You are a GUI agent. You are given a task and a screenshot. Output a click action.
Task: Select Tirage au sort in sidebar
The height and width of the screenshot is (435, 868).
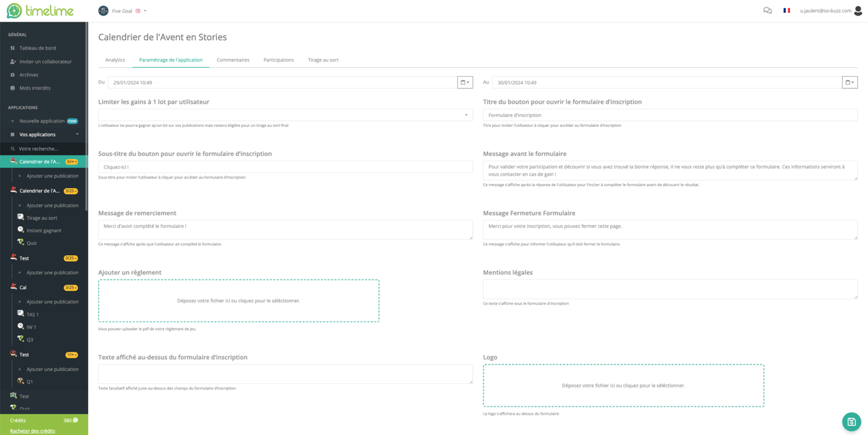(41, 218)
